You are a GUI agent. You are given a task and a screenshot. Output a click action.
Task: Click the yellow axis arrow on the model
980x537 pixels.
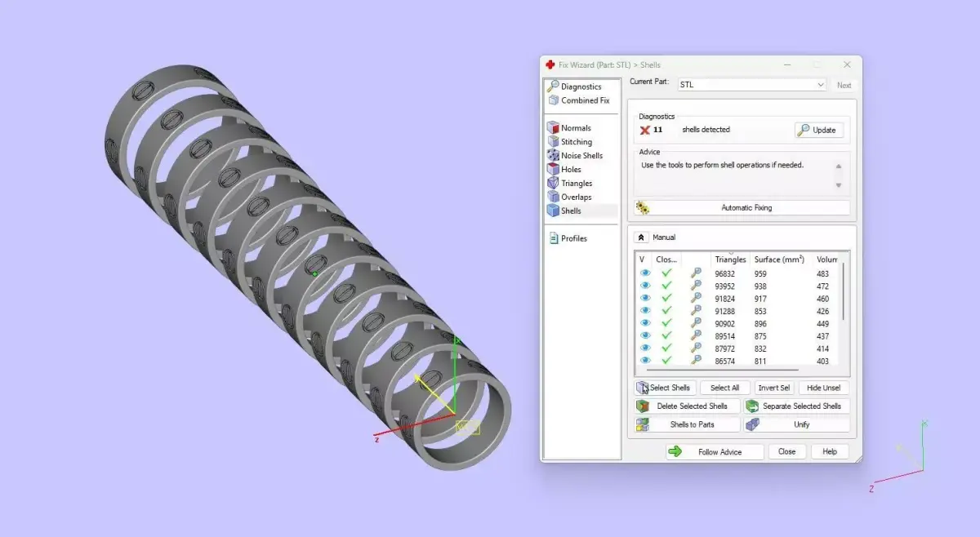click(434, 393)
